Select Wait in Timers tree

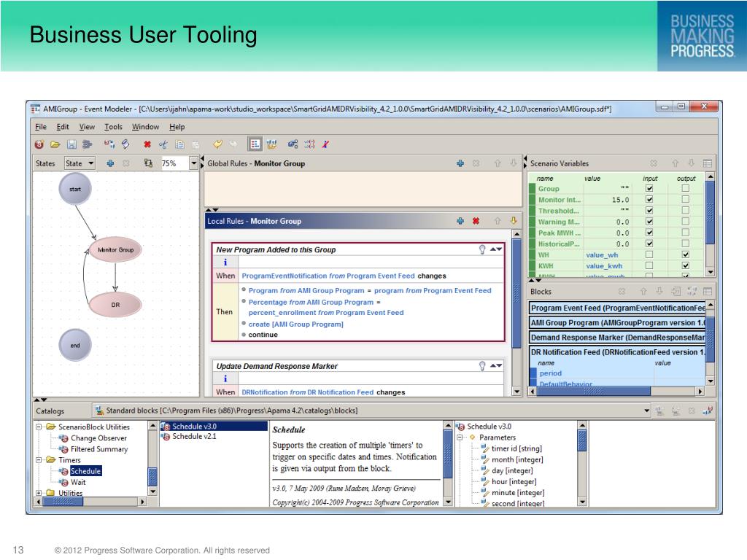[x=78, y=482]
